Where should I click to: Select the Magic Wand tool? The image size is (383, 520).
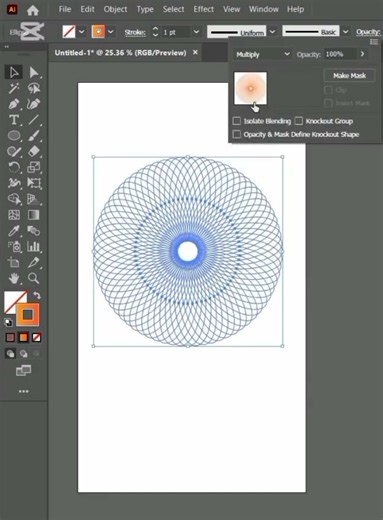(x=14, y=88)
